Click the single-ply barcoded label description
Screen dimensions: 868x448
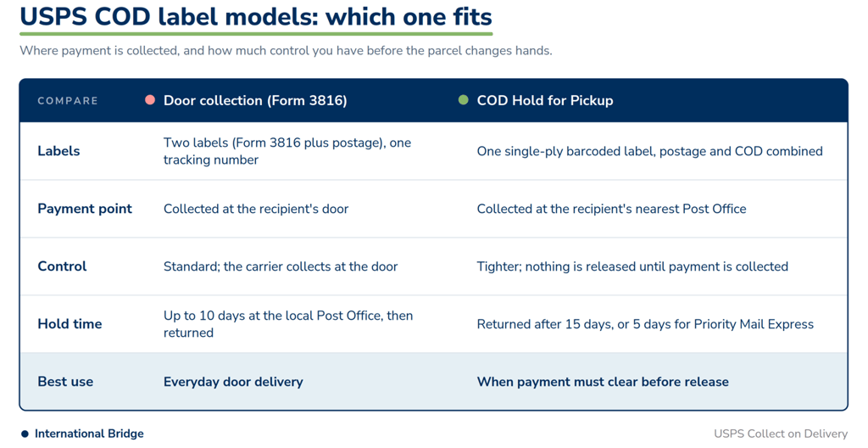click(650, 151)
